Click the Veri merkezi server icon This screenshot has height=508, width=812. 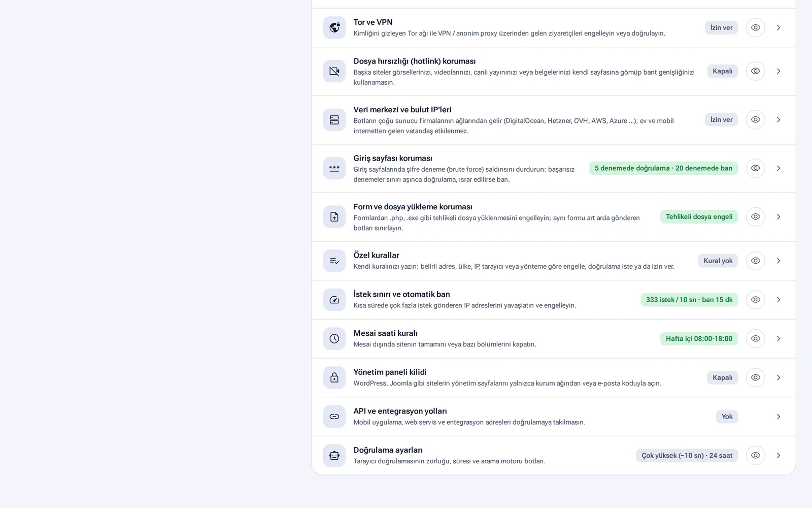[x=334, y=120]
